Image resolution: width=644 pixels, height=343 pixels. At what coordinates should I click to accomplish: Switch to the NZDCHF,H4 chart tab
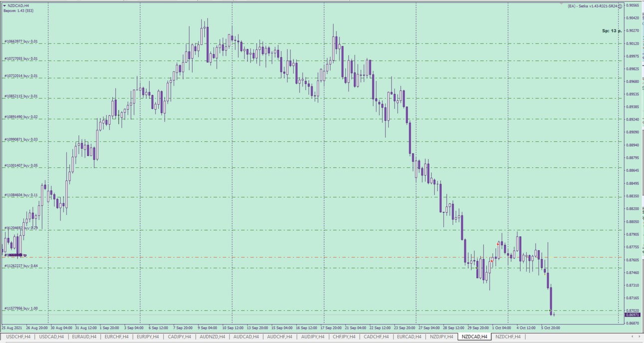click(508, 337)
